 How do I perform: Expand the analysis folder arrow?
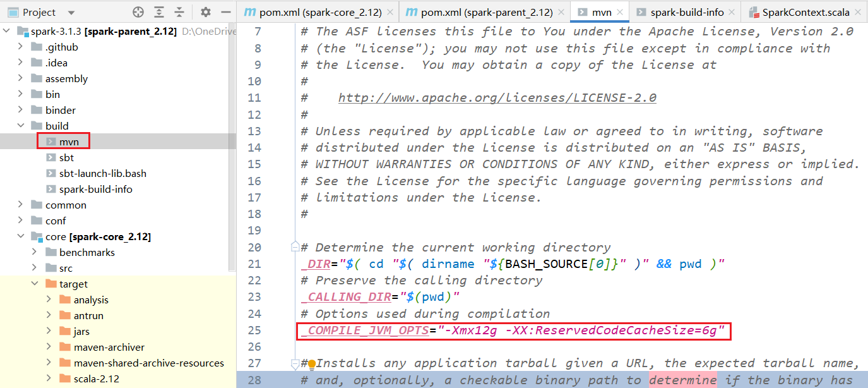point(49,300)
